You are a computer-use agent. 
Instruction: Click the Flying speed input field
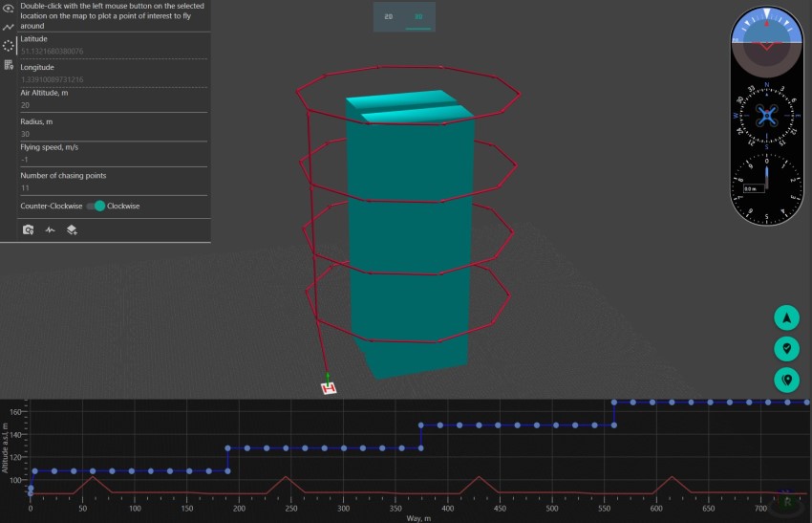[113, 161]
